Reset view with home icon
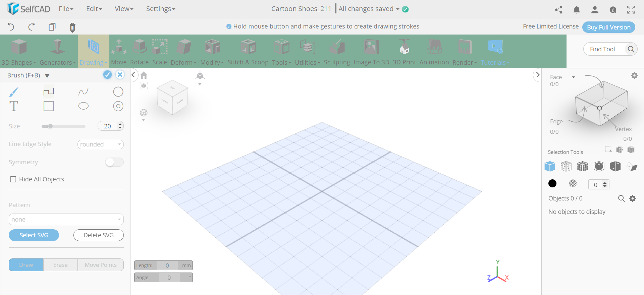 coord(144,75)
